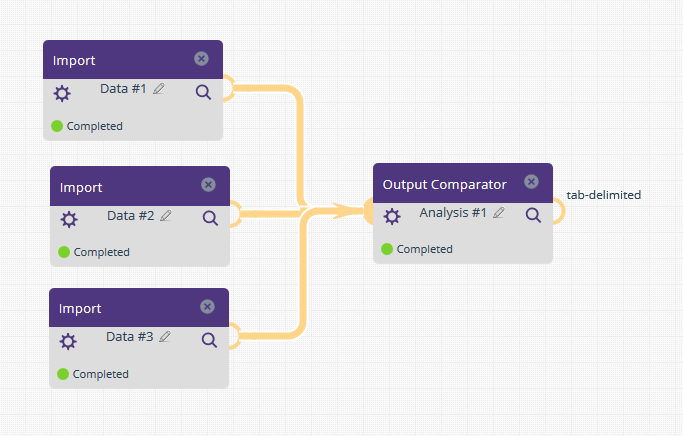Select the Output Comparator title bar
Screen dimensions: 683x436
[x=463, y=183]
